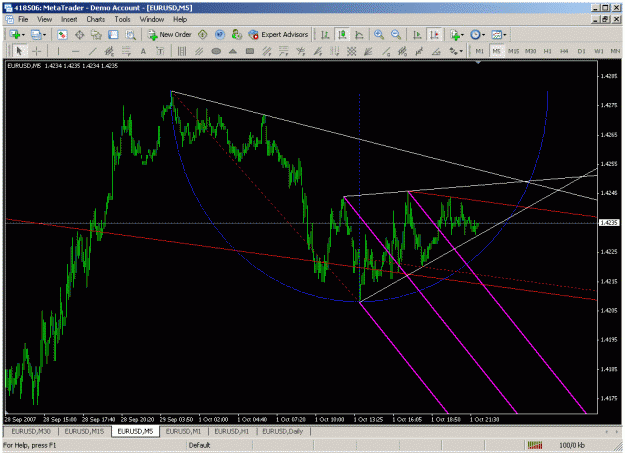
Task: Click the chart shift triangle marker
Action: pos(478,62)
